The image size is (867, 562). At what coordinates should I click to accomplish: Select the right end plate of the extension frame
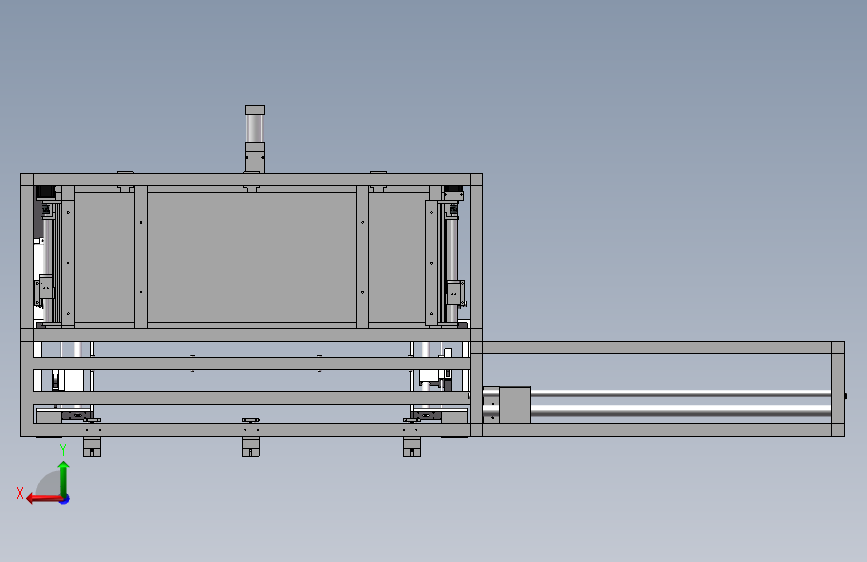(x=838, y=389)
